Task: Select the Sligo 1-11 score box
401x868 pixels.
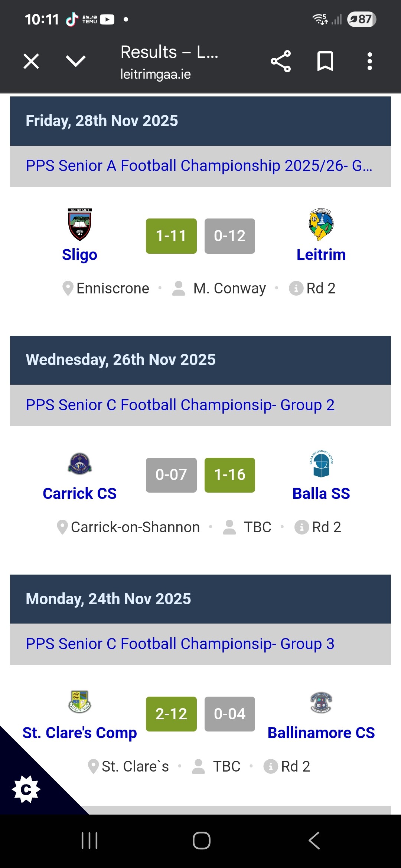Action: (x=171, y=236)
